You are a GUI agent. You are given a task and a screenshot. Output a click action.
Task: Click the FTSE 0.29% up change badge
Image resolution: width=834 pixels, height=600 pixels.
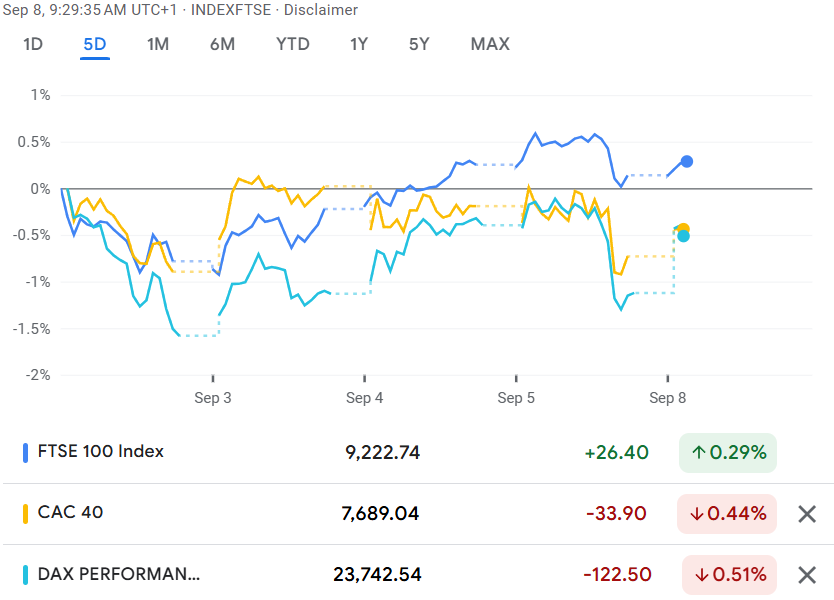coord(728,453)
